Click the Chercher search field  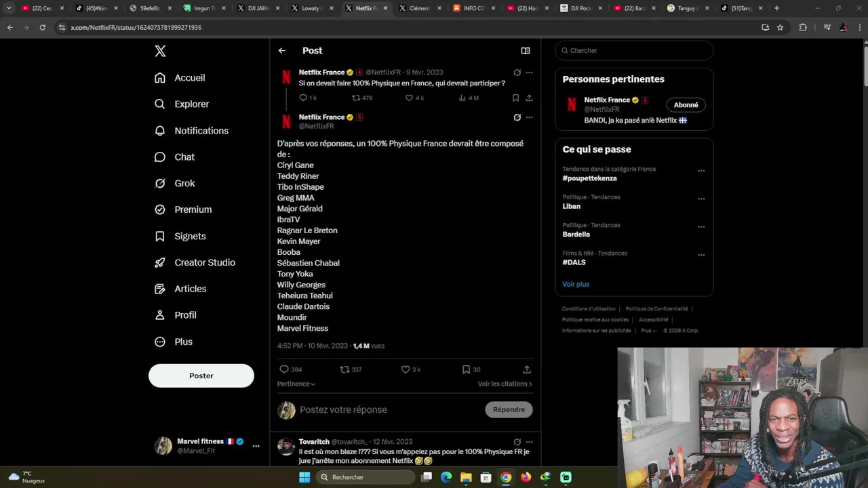point(634,50)
